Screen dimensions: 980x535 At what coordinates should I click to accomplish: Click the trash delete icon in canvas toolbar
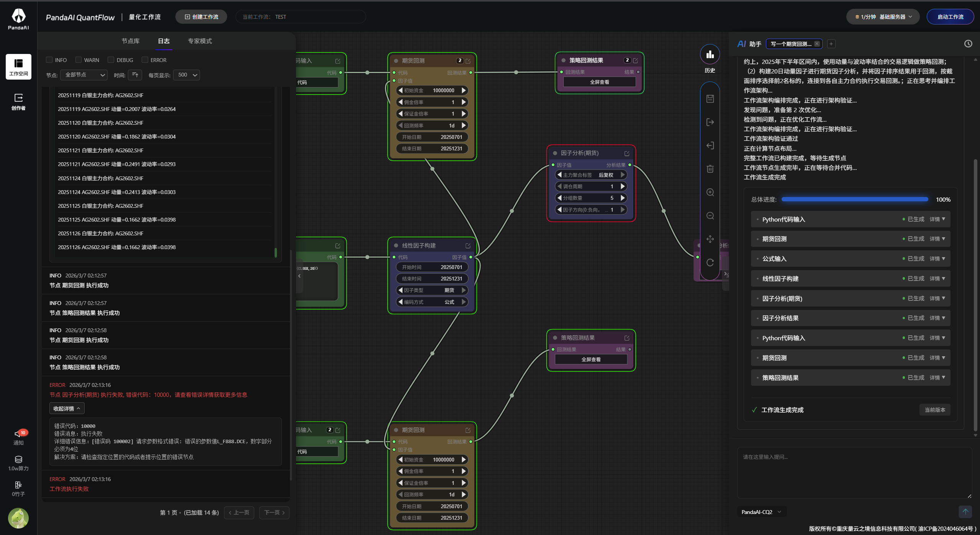click(710, 169)
